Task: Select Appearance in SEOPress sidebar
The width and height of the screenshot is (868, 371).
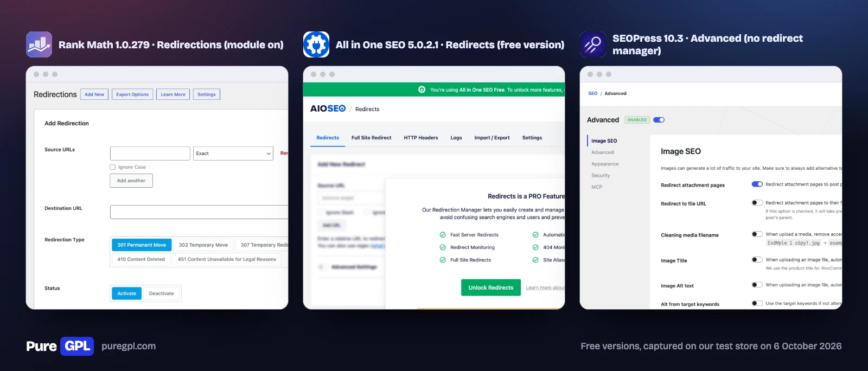Action: (x=605, y=164)
